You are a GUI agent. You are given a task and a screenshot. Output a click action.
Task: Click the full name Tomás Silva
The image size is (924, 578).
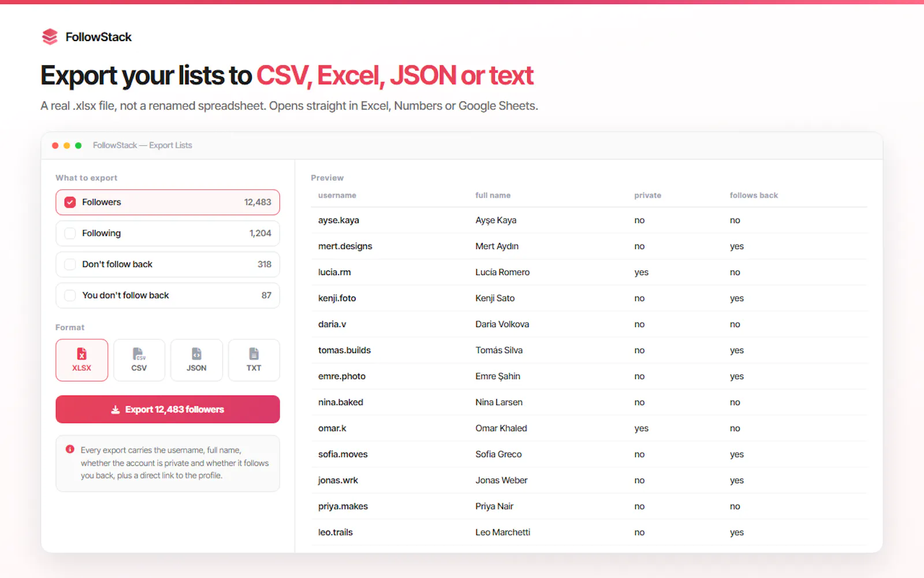tap(499, 350)
